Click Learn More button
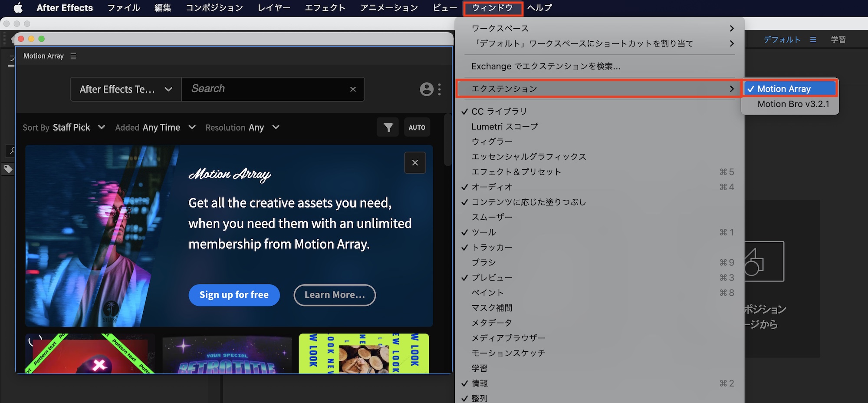 tap(335, 295)
